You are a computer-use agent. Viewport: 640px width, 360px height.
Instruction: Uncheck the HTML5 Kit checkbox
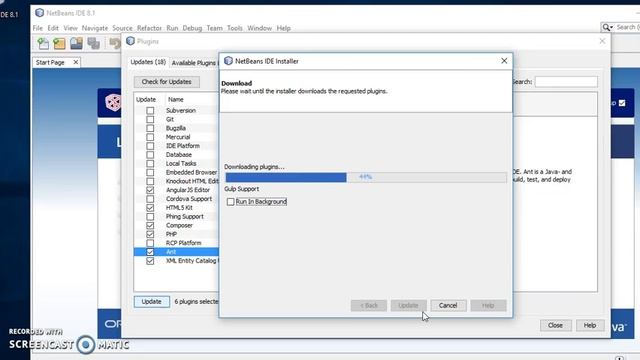[150, 208]
